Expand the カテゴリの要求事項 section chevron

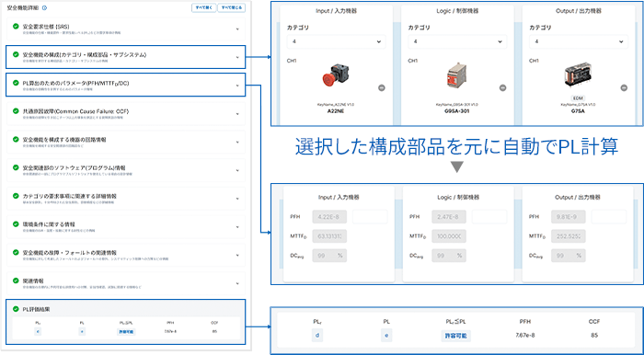point(237,199)
